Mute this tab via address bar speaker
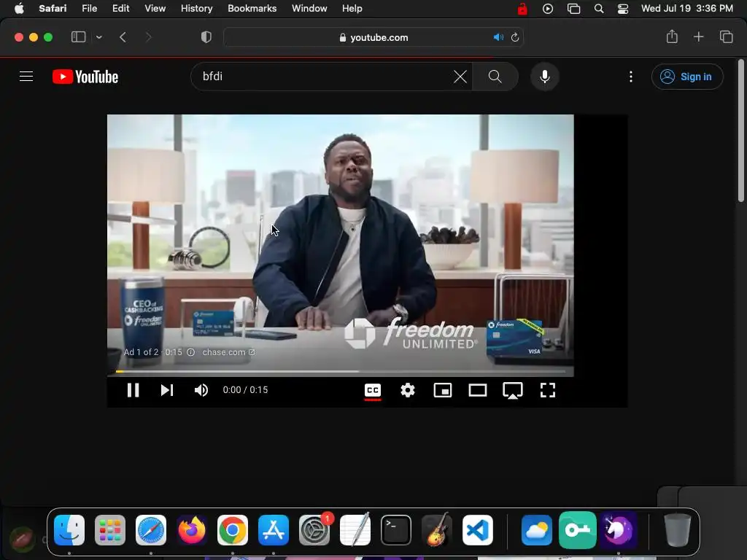Image resolution: width=747 pixels, height=560 pixels. pos(498,37)
